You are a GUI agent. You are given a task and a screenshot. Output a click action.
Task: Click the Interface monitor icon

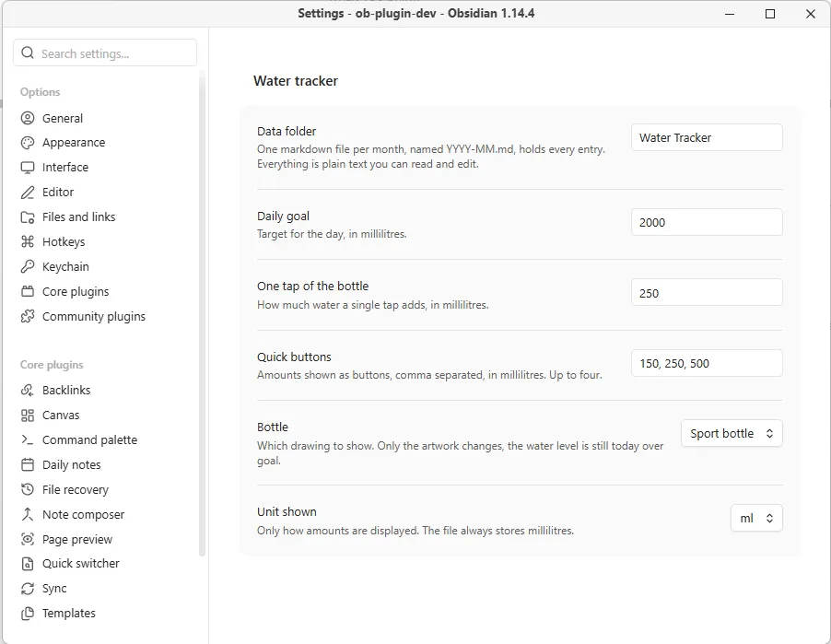(28, 168)
